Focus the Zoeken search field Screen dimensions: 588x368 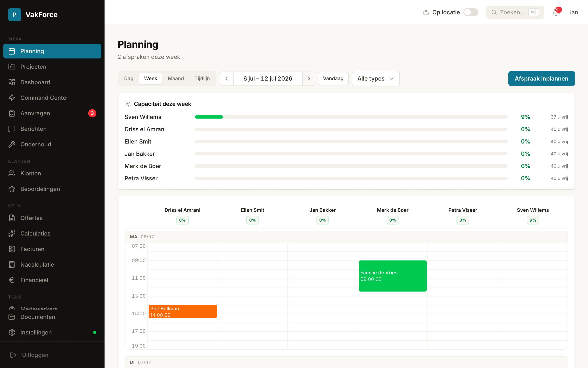515,12
